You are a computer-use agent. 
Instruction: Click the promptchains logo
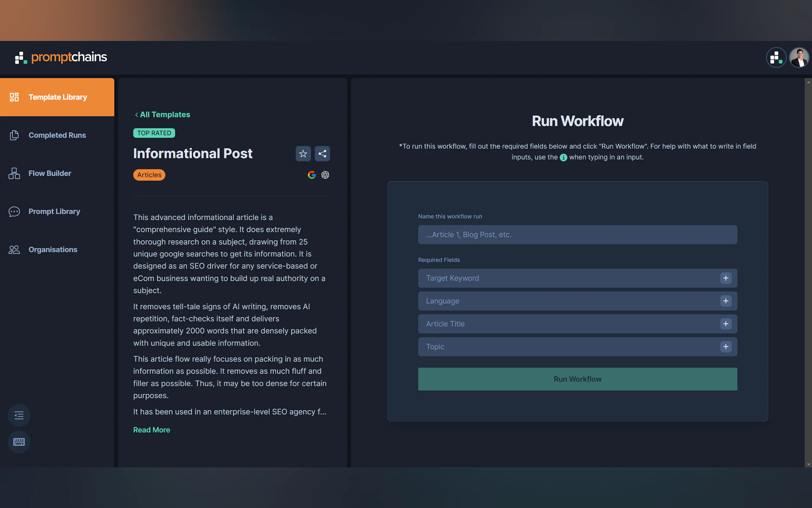point(61,58)
